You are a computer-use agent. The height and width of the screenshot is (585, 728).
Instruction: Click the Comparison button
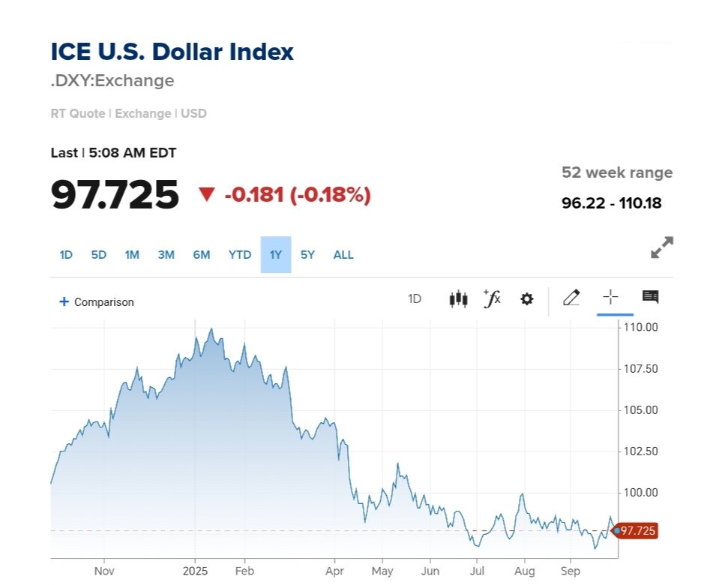(x=103, y=302)
